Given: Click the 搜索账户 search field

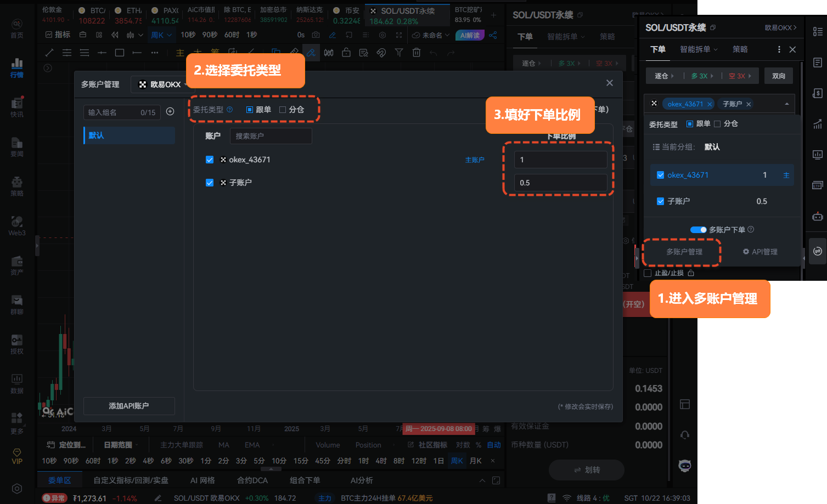Looking at the screenshot, I should coord(271,136).
